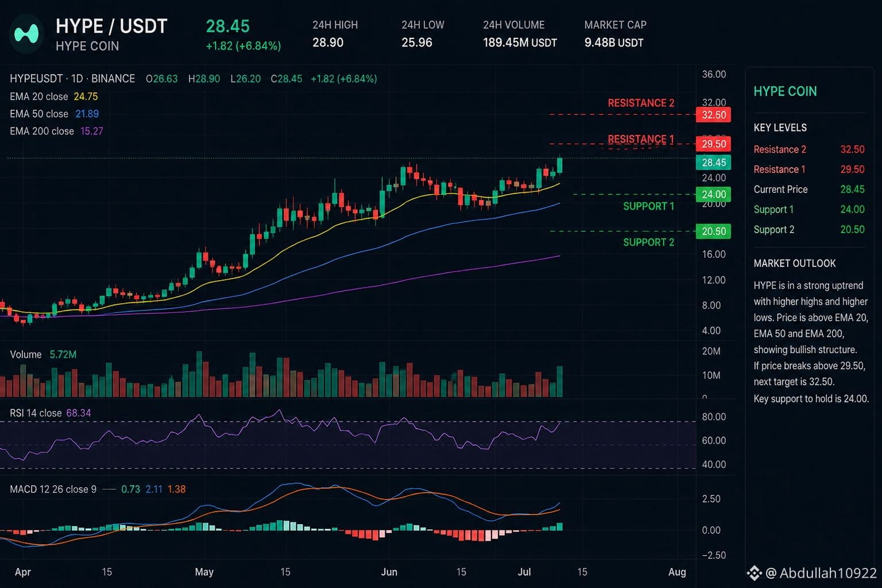Click the low value L26.20 in the chart legend
Image resolution: width=882 pixels, height=588 pixels.
coord(245,79)
